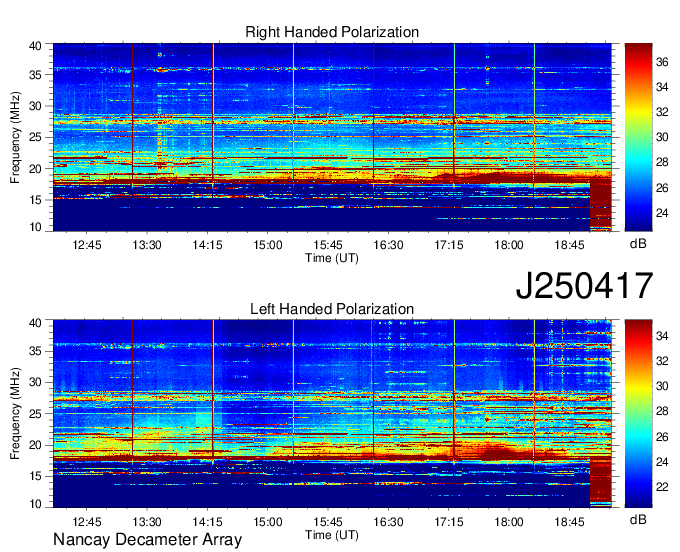The image size is (680, 552).
Task: Click the 14:15 time tick under Right Handed plot
Action: pos(207,245)
